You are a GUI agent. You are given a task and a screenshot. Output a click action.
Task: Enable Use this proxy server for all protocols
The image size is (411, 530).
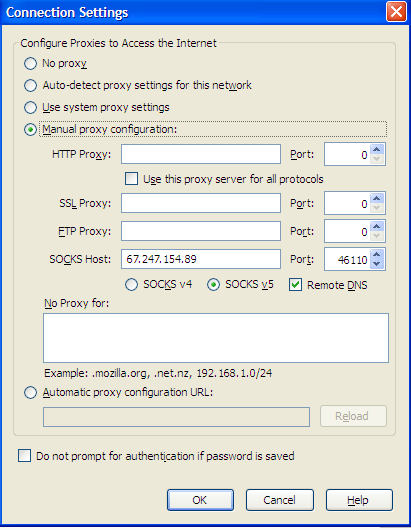pos(131,178)
